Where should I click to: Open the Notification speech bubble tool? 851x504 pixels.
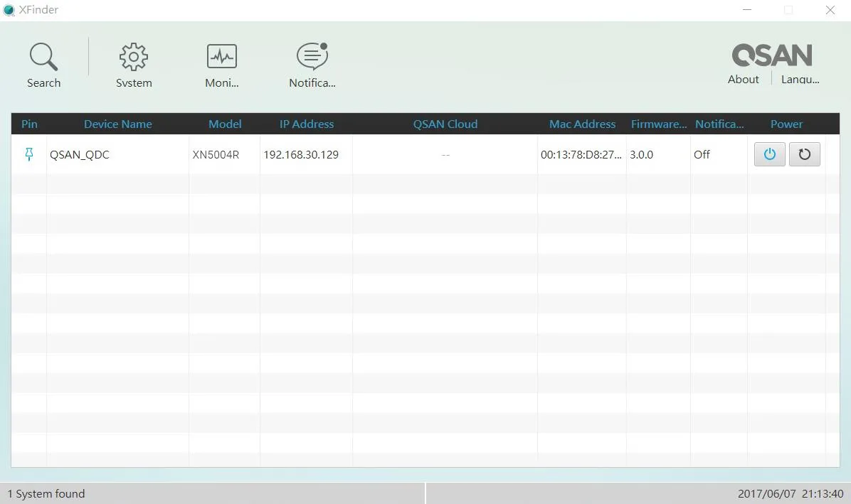(312, 56)
